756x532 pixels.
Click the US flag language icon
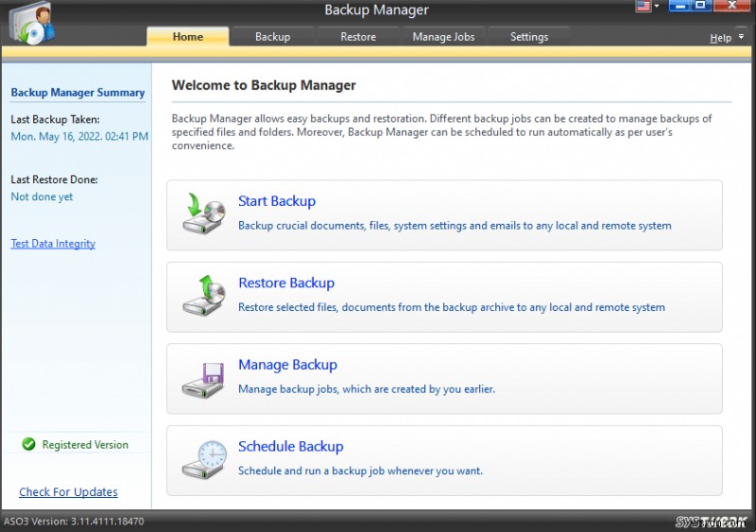(x=644, y=7)
